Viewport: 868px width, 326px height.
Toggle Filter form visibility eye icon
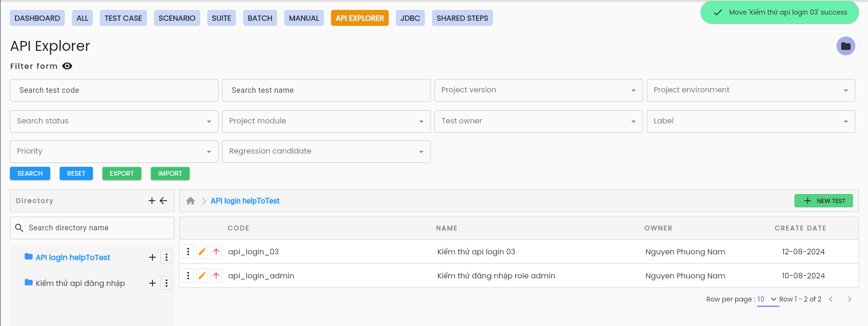(67, 66)
